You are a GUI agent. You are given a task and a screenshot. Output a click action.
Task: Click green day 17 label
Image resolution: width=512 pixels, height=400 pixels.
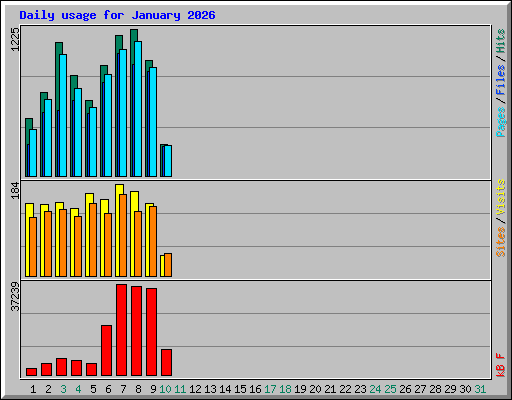(x=270, y=389)
